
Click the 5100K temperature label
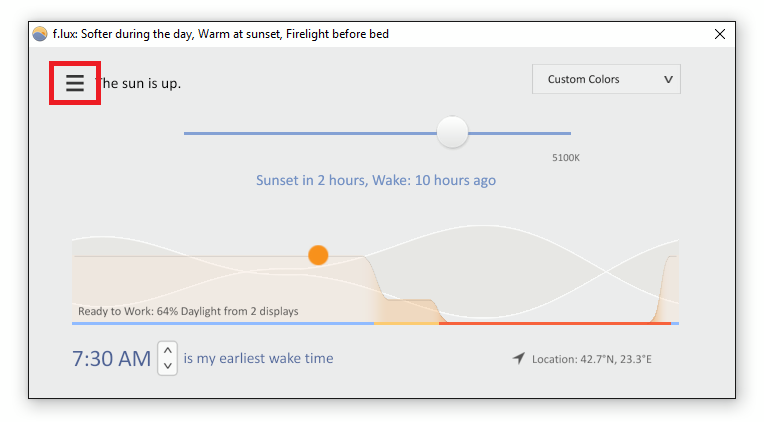(566, 158)
